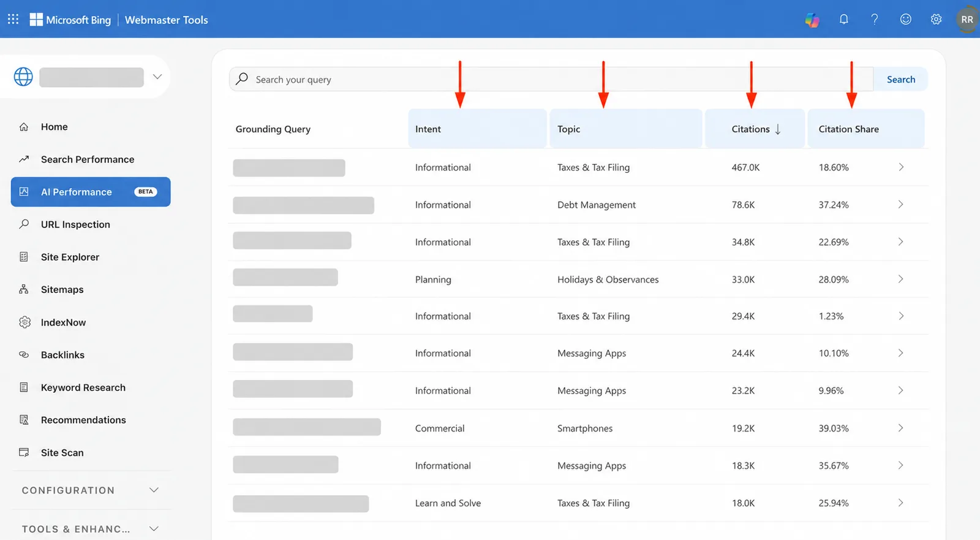Click the "35.67%" citation share value
This screenshot has height=540, width=980.
(834, 466)
